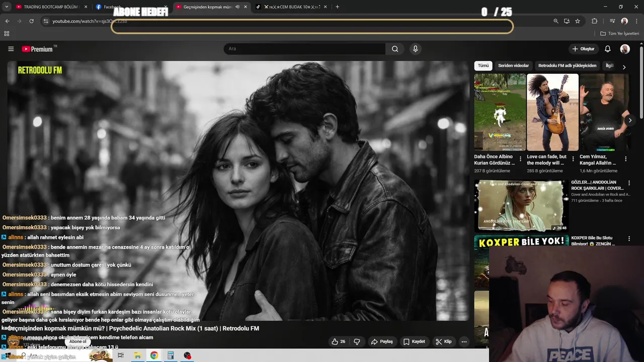The width and height of the screenshot is (644, 362).
Task: Open Chrome tab search dropdown arrow
Action: (x=7, y=7)
